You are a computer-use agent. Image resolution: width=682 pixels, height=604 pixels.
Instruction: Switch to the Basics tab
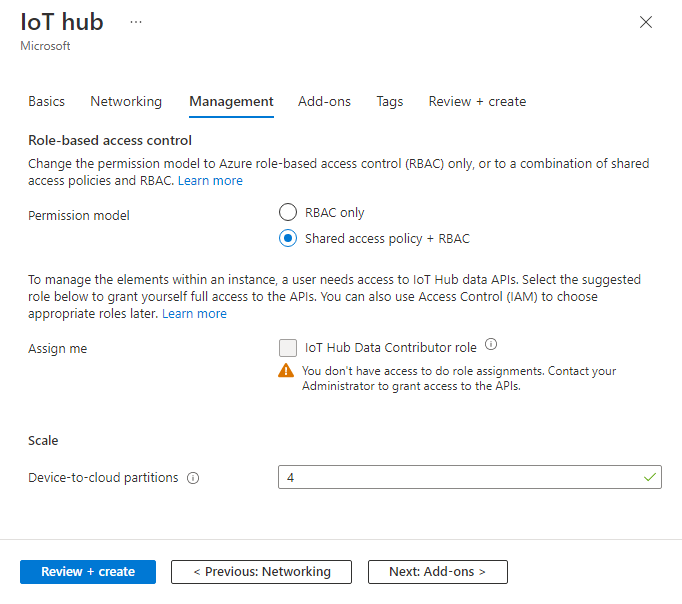click(46, 101)
